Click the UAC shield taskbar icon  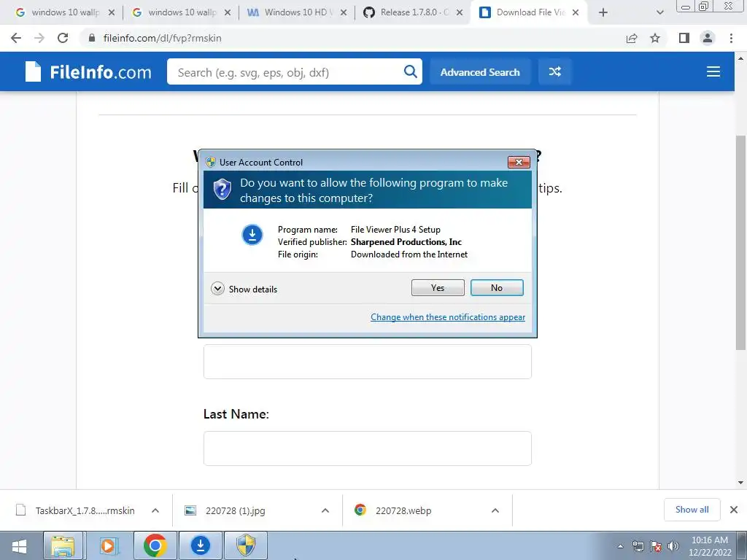pos(246,545)
